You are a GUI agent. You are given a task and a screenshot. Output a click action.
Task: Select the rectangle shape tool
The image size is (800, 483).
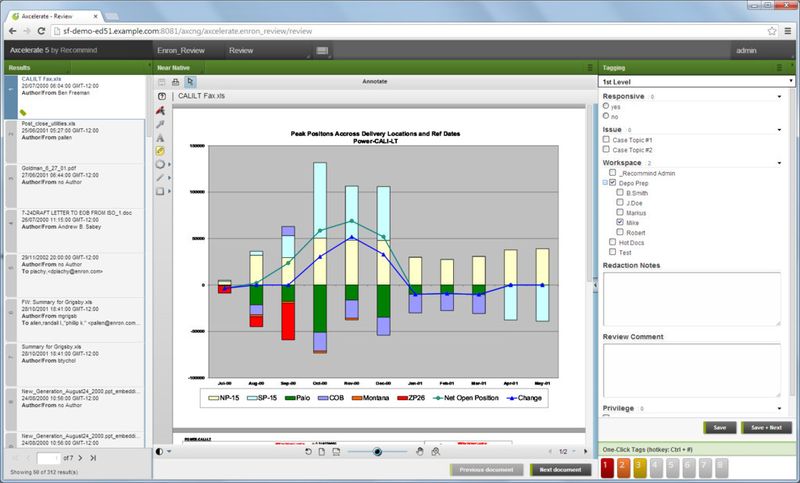160,191
